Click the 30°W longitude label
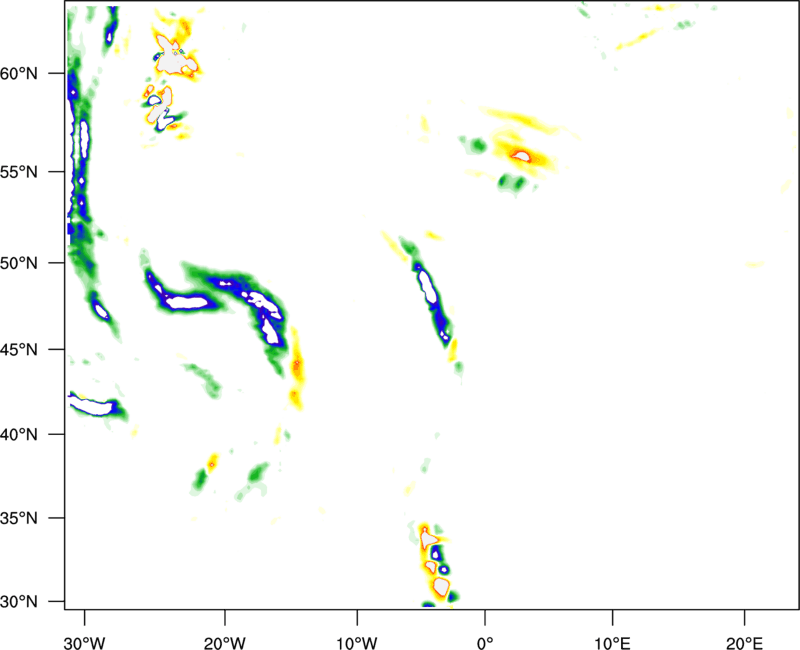Viewport: 800px width, 650px height. (x=85, y=643)
